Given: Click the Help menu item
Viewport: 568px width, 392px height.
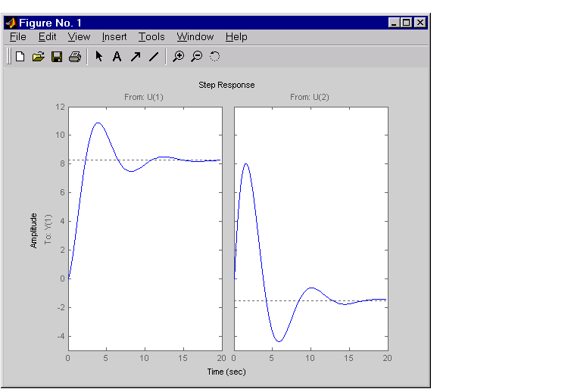Looking at the screenshot, I should pyautogui.click(x=236, y=36).
